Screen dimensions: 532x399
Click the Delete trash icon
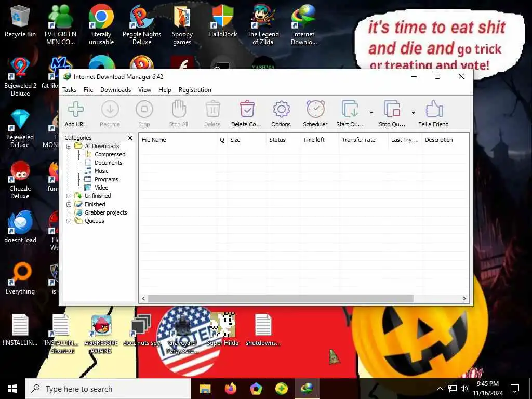click(212, 110)
